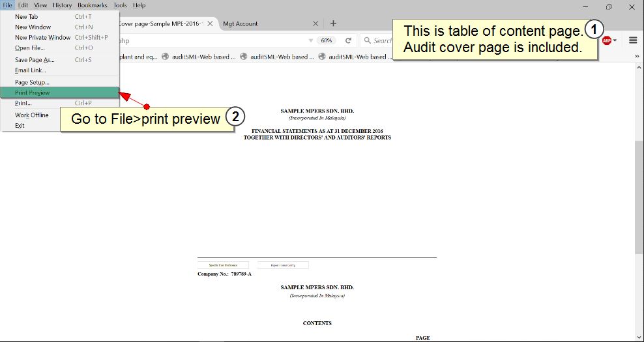Viewport: 644px width, 342px height.
Task: Click the reload page icon
Action: coord(349,40)
